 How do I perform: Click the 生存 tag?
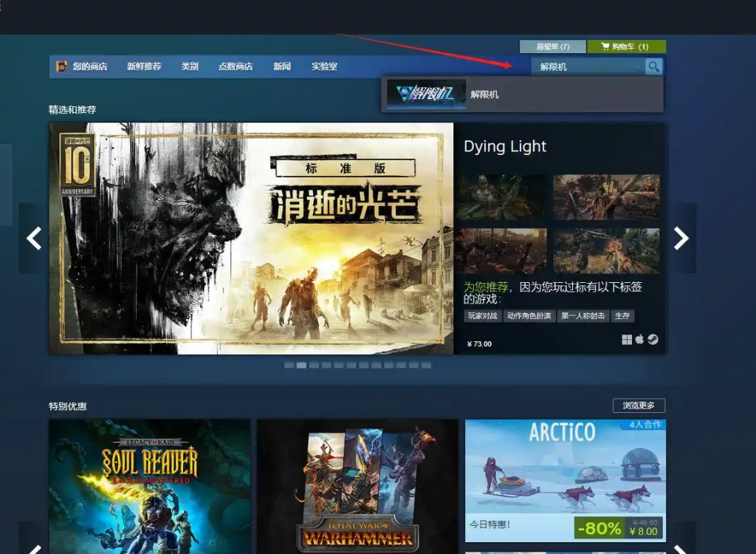[x=622, y=316]
